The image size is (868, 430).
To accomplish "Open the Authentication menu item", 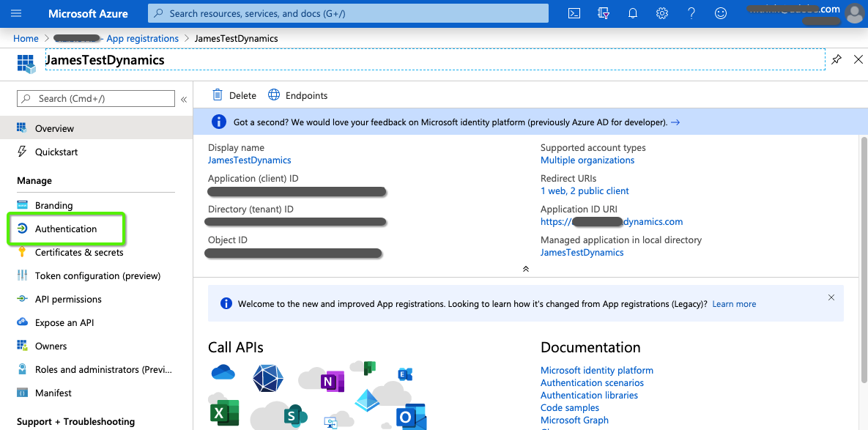I will pyautogui.click(x=96, y=229).
